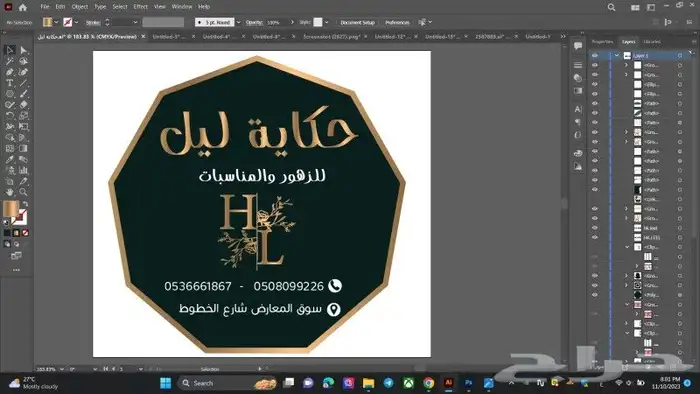Open the brush definition dropdown arrow

(x=238, y=22)
